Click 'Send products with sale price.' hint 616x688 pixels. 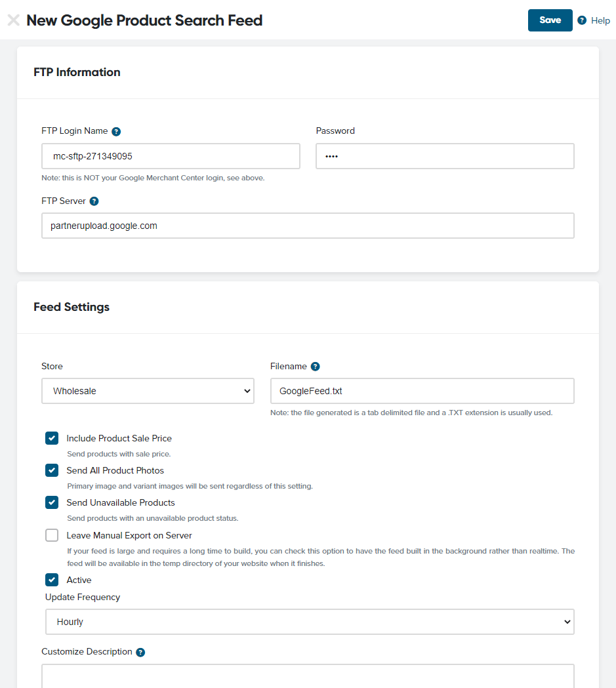(x=119, y=454)
